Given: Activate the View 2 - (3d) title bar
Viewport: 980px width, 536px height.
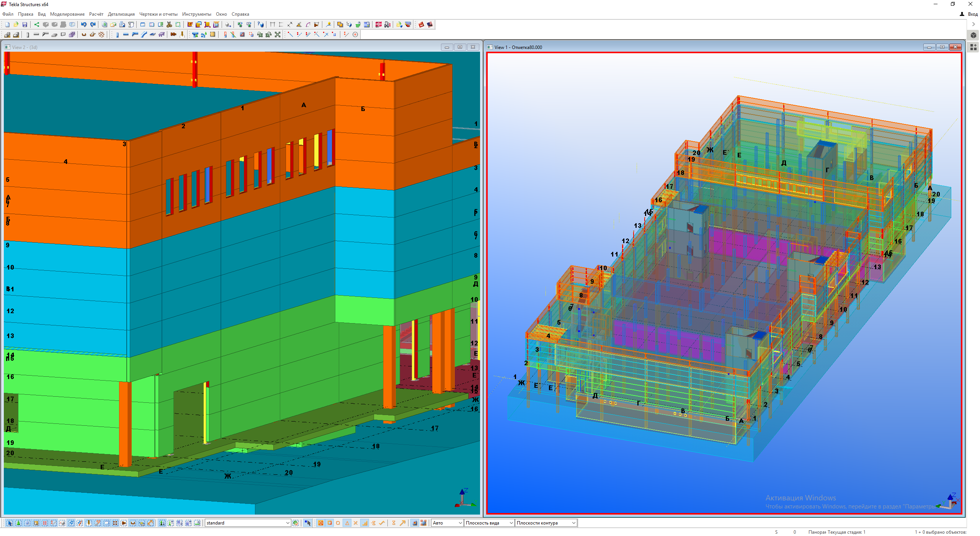Looking at the screenshot, I should pyautogui.click(x=191, y=47).
